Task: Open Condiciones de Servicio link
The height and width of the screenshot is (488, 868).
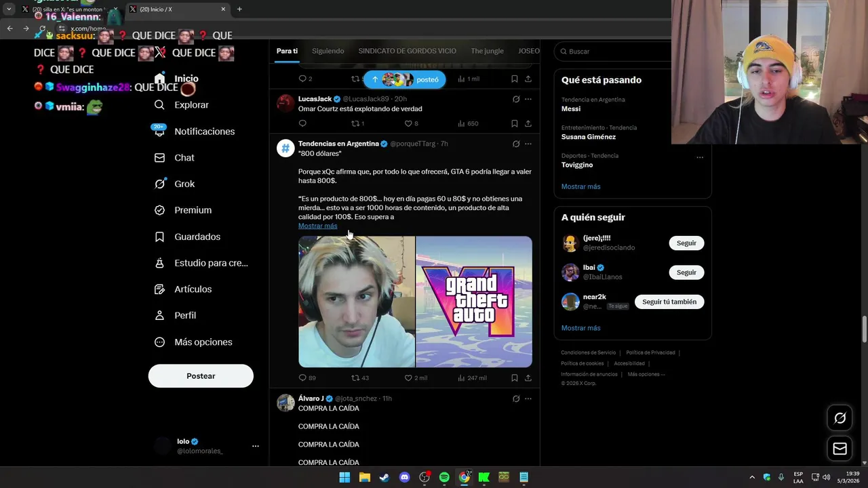Action: pos(589,352)
